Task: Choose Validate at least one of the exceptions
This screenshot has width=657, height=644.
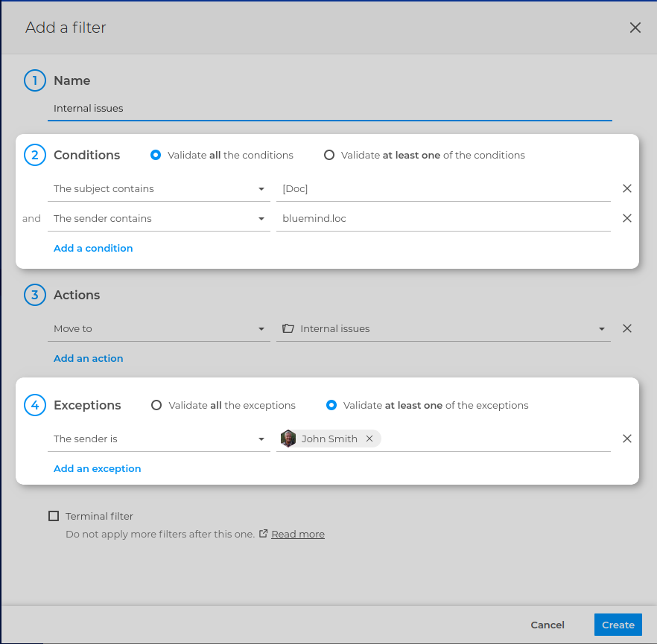Action: [x=331, y=405]
